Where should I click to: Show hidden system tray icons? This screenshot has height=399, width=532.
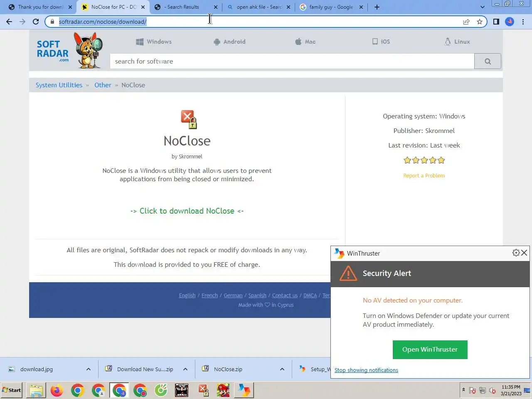(x=463, y=390)
